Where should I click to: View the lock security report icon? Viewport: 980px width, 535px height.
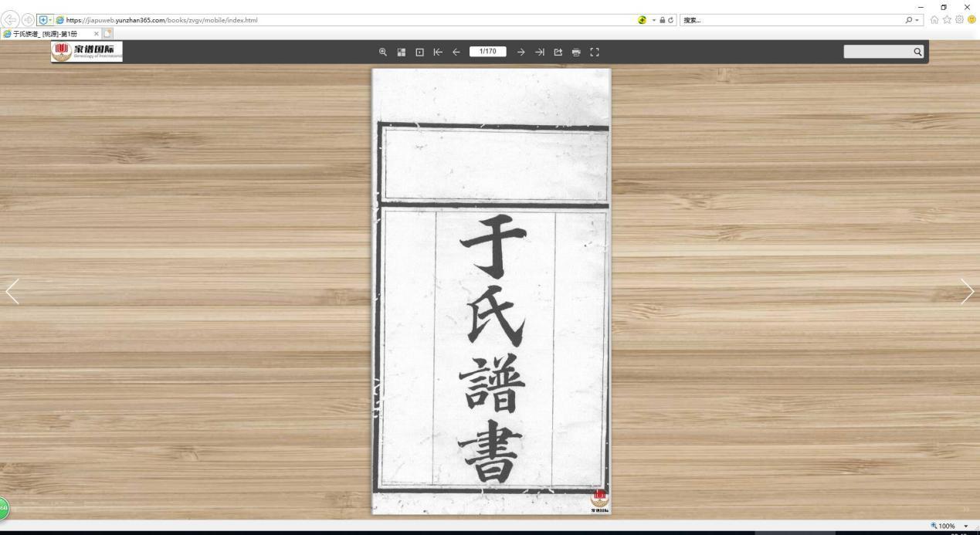pyautogui.click(x=663, y=20)
